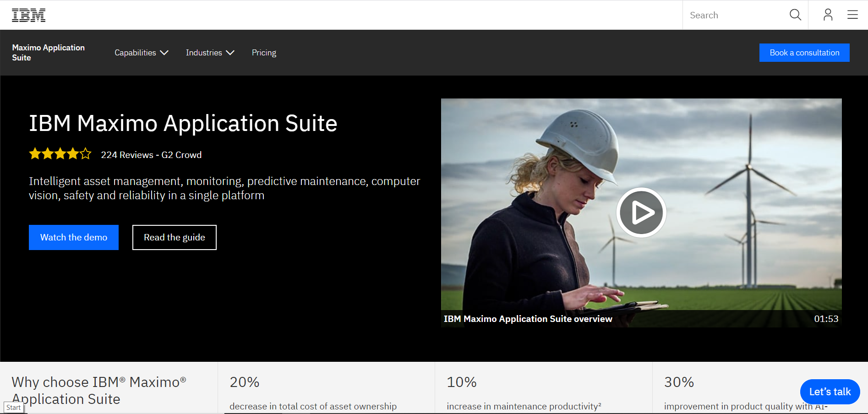This screenshot has width=868, height=414.
Task: Open the Pricing menu item
Action: click(x=264, y=53)
